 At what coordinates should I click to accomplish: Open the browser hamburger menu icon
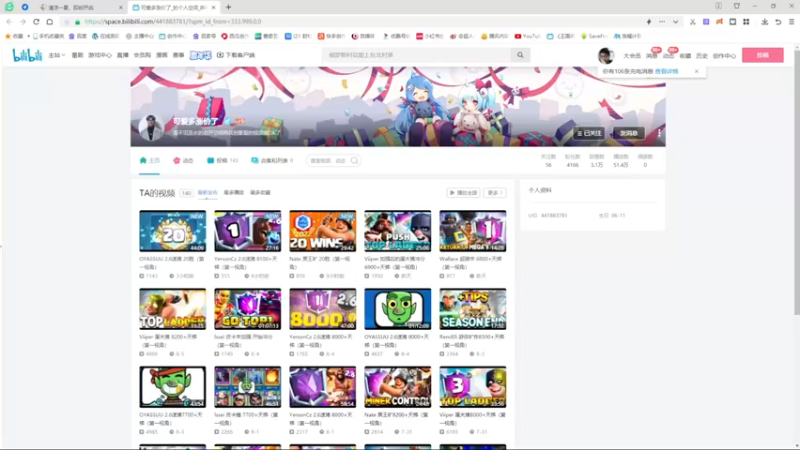(x=791, y=22)
